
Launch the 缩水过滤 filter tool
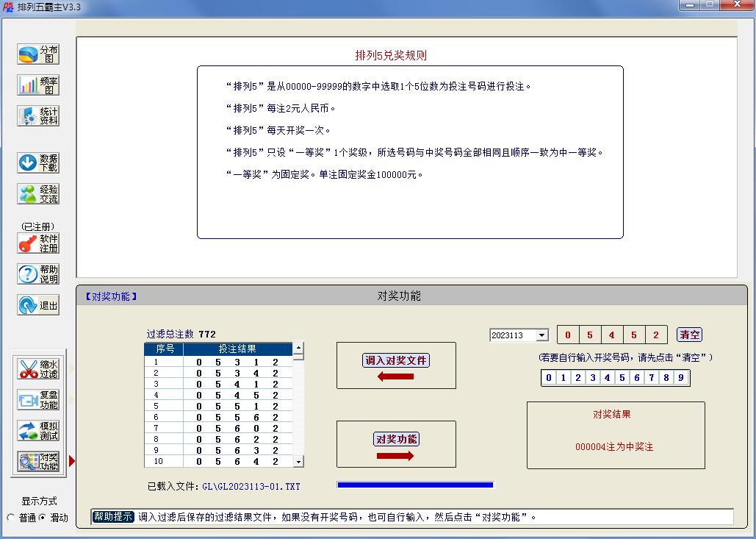[37, 368]
